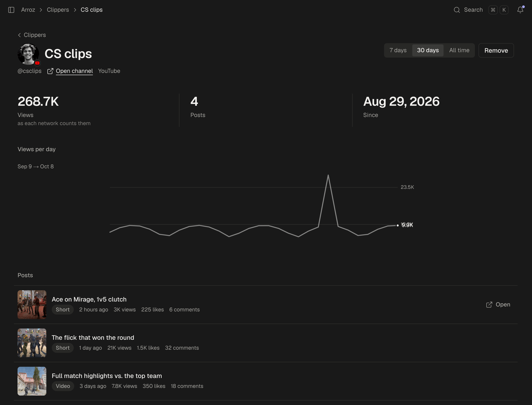
Task: Go to Clippers in the top breadcrumb
Action: click(58, 10)
